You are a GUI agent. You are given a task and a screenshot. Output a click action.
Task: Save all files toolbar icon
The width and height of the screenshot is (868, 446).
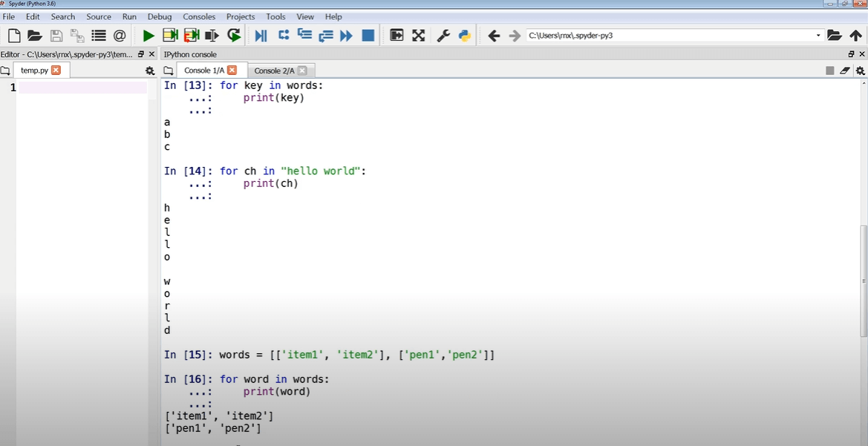[77, 36]
